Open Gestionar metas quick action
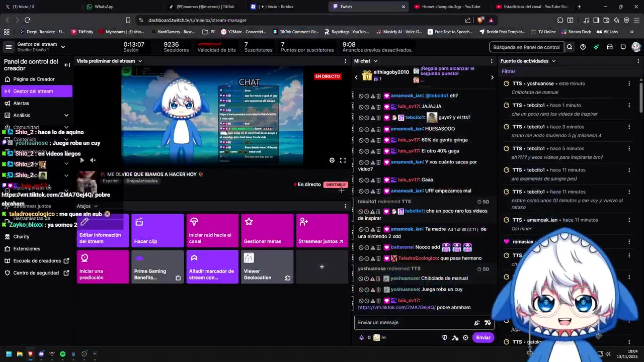 267,231
